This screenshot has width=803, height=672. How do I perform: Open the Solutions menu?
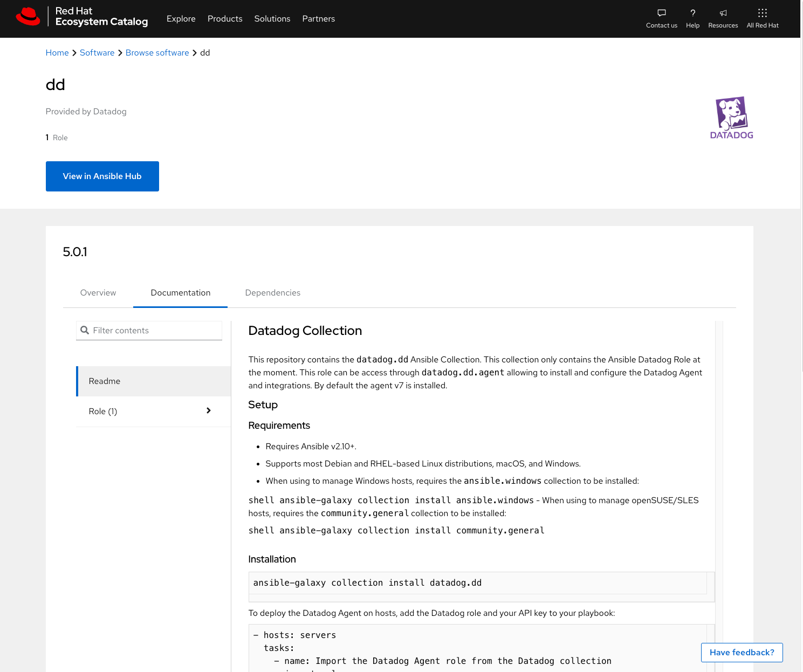(x=272, y=18)
